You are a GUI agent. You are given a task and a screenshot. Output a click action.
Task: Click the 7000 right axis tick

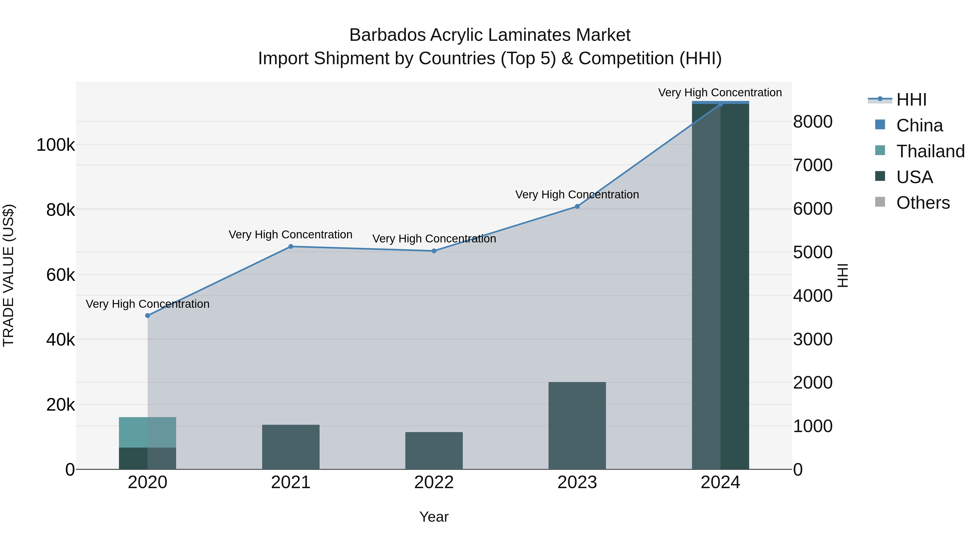[x=813, y=165]
